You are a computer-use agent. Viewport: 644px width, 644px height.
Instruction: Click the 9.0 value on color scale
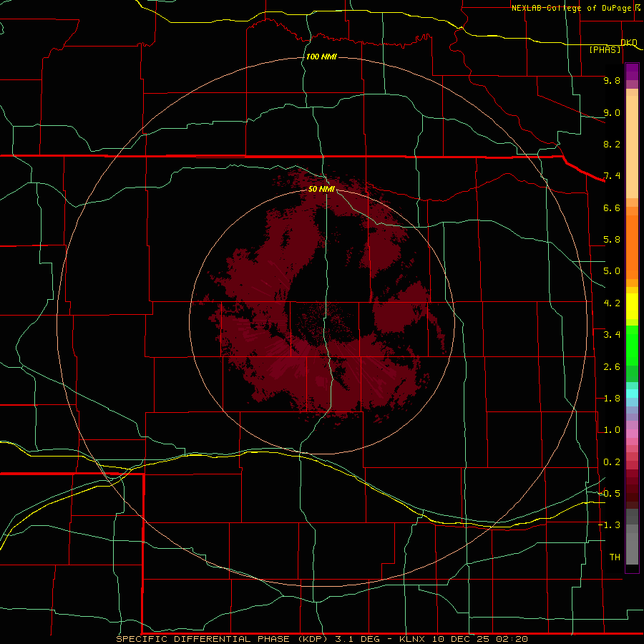(612, 112)
